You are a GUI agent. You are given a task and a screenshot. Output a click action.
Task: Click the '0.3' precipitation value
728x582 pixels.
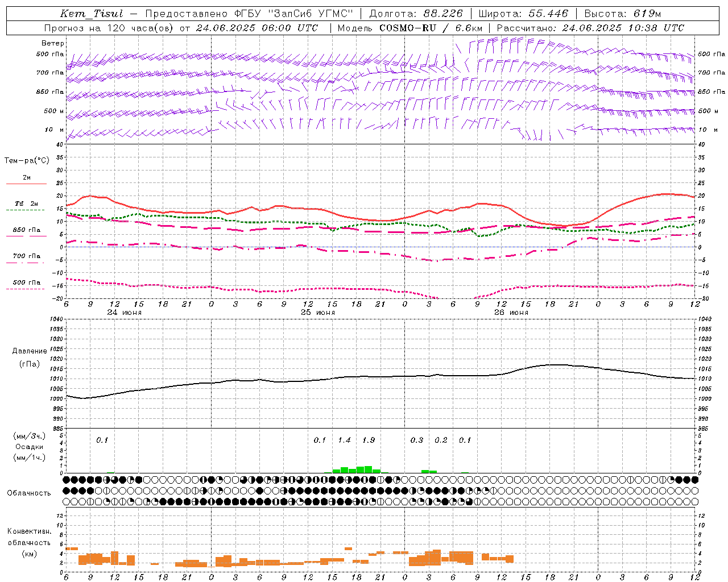[417, 440]
